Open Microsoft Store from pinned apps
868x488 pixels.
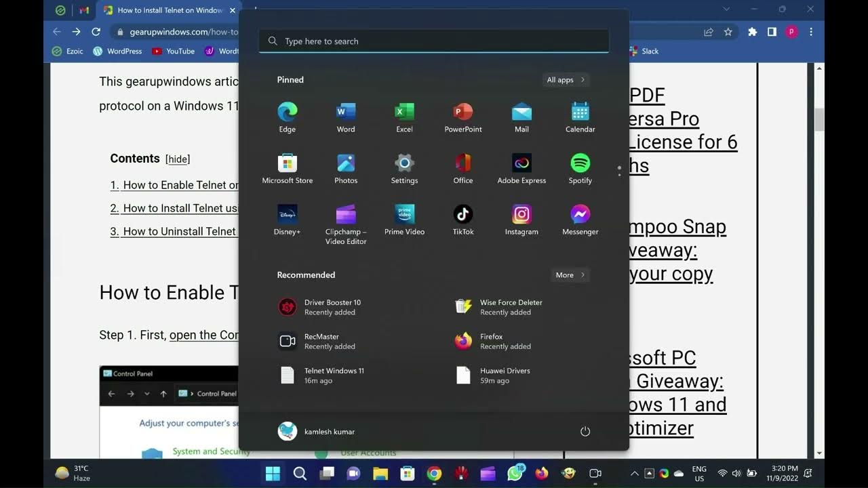click(288, 169)
